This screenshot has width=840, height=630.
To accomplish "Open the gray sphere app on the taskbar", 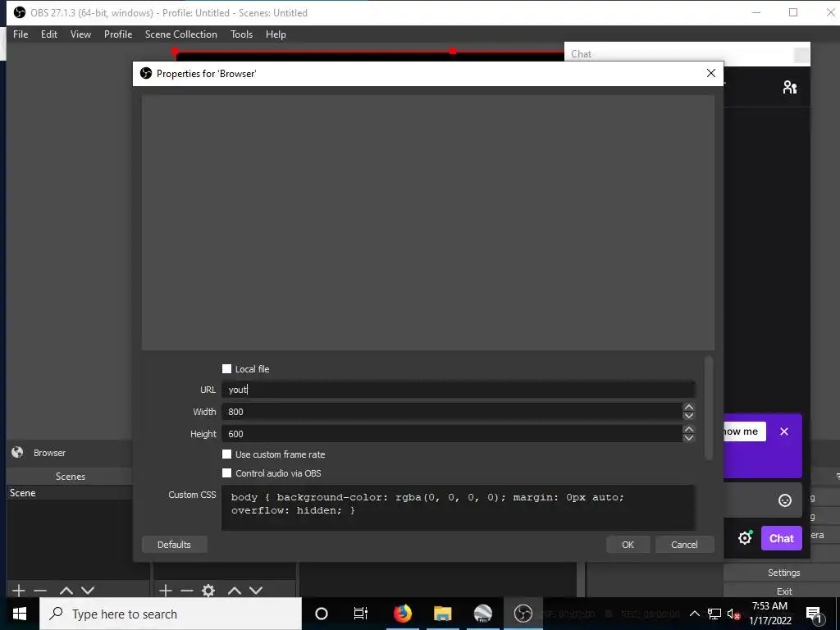I will [482, 614].
